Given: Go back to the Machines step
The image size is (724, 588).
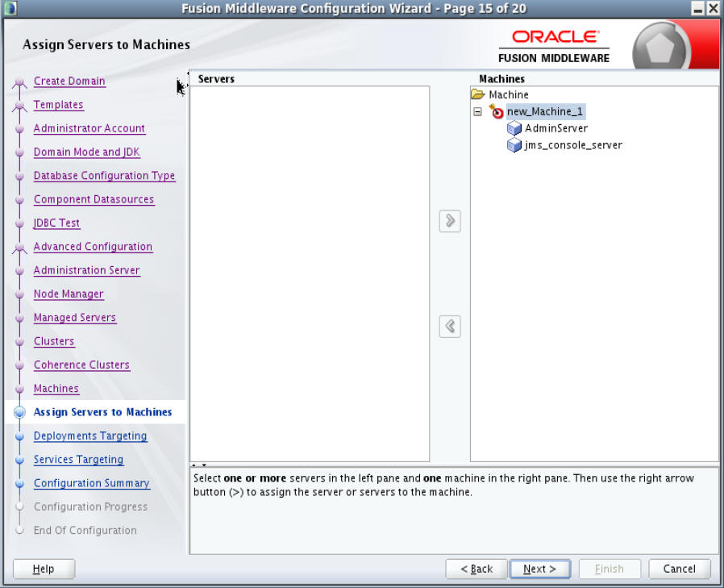Looking at the screenshot, I should [x=56, y=389].
